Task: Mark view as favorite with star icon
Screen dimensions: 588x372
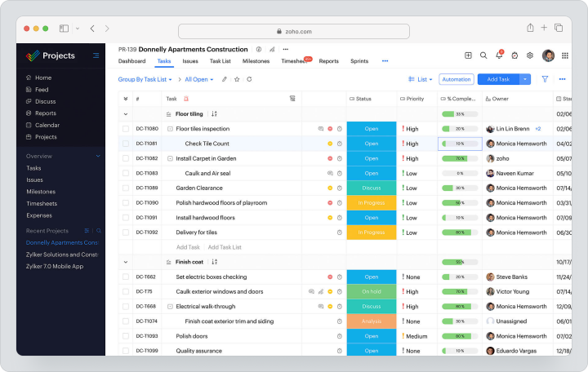Action: (237, 79)
